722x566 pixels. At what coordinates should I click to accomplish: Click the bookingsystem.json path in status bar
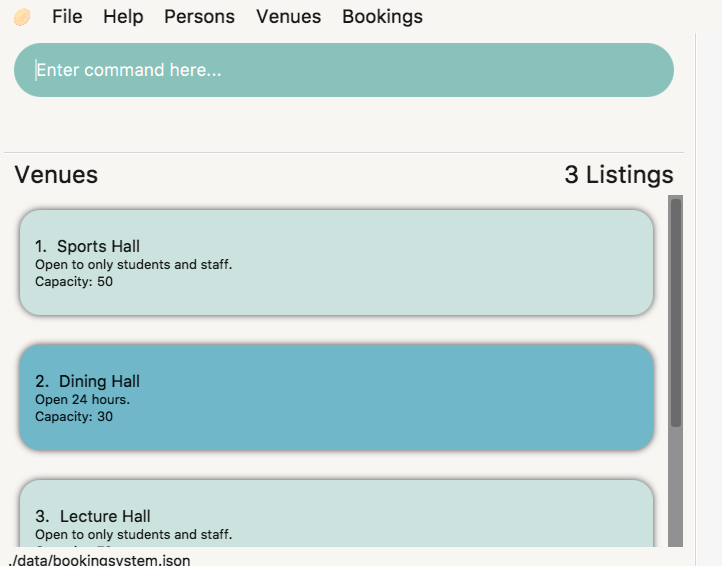pyautogui.click(x=99, y=560)
